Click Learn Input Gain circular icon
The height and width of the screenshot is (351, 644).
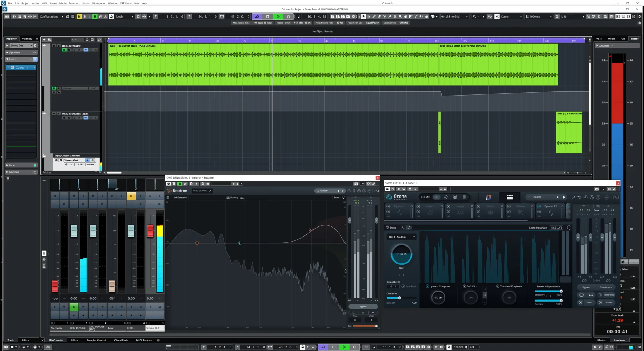coord(569,228)
